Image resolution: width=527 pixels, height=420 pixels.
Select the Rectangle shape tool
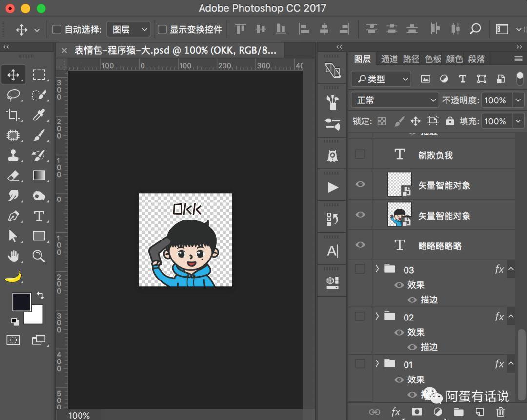point(39,236)
